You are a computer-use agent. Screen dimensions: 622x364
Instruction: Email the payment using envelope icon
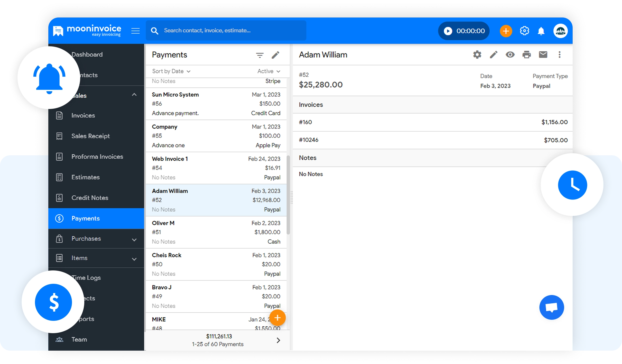click(x=543, y=54)
